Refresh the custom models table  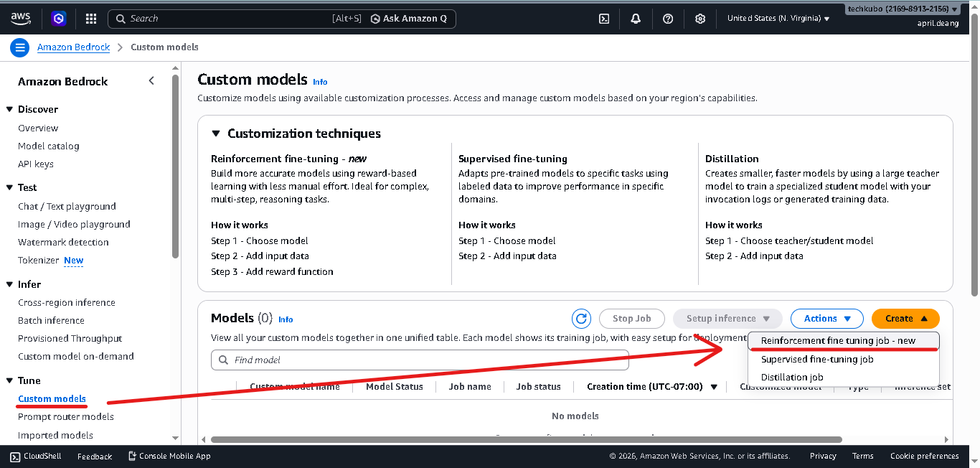point(581,318)
